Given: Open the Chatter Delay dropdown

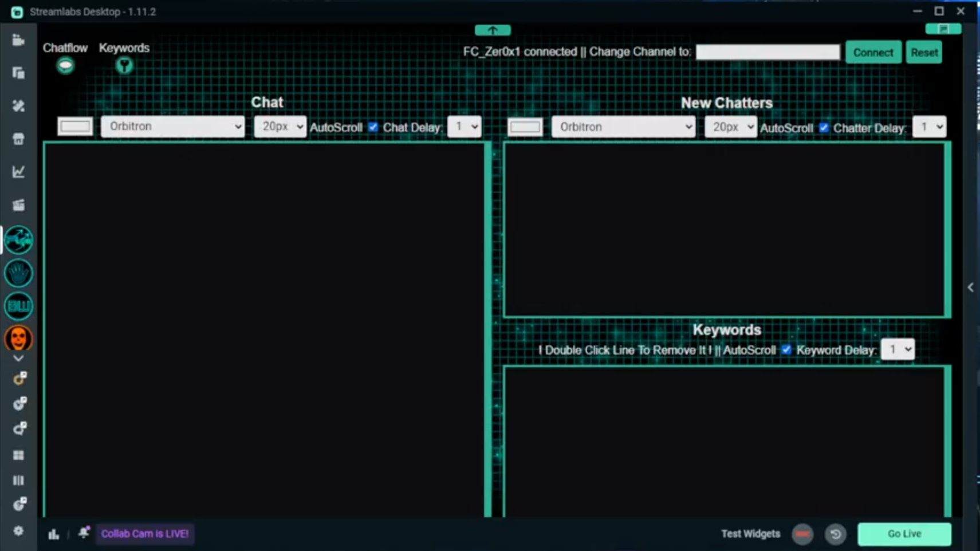Looking at the screenshot, I should (929, 127).
